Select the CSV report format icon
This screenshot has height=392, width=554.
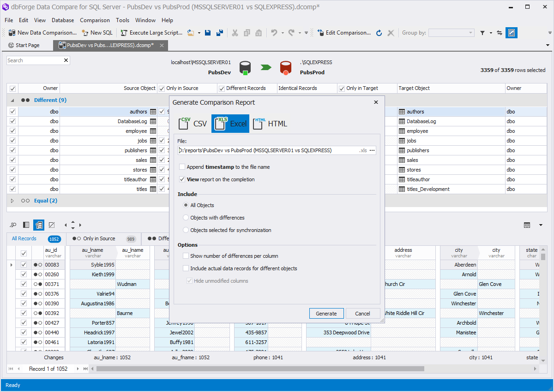[x=186, y=123]
